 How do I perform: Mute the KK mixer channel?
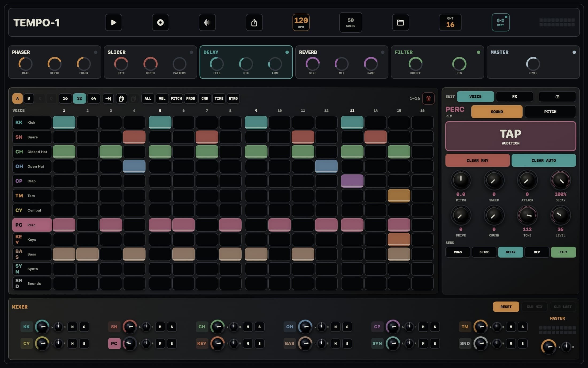coord(72,327)
